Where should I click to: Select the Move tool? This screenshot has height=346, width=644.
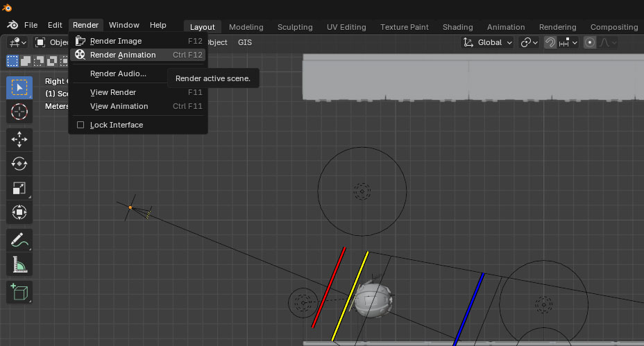[x=19, y=139]
